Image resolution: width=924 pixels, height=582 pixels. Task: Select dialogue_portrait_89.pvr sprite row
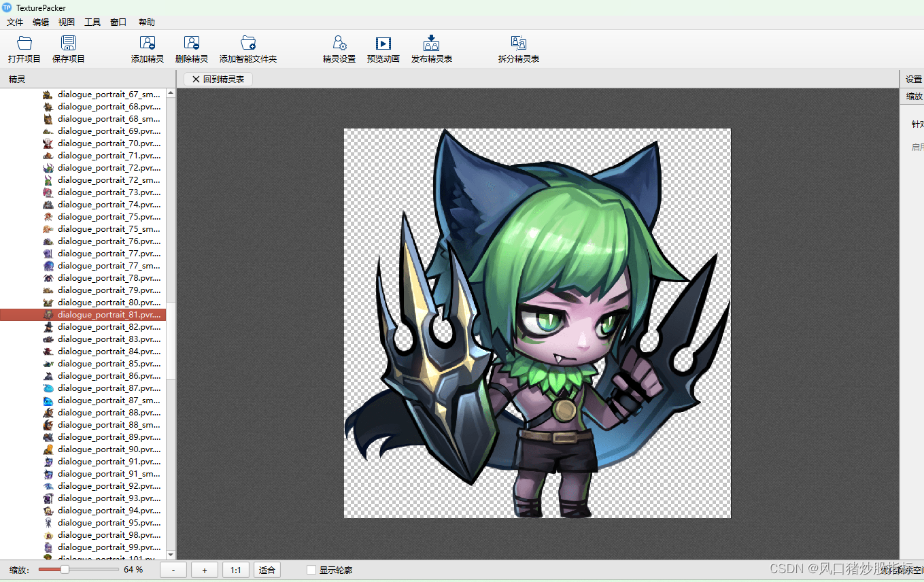[x=83, y=437]
